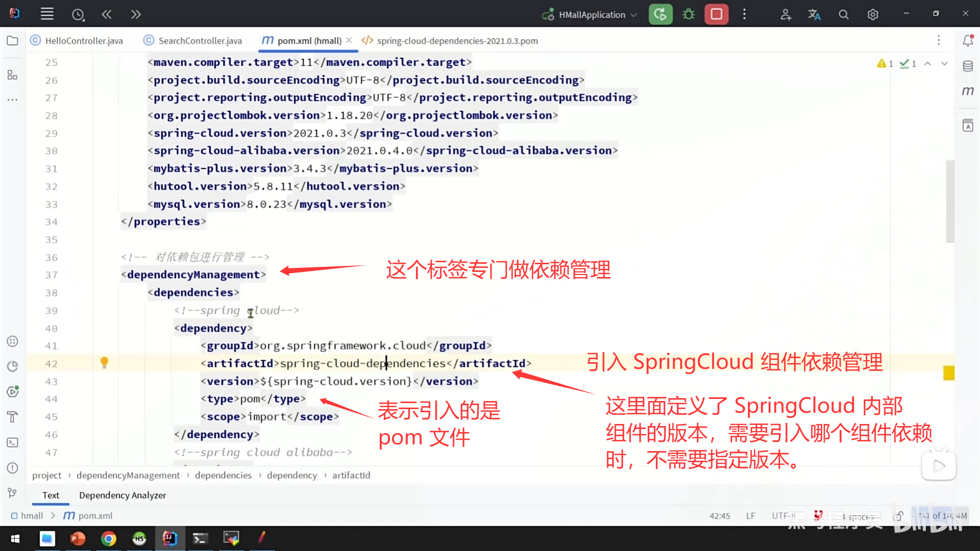
Task: Switch to Dependency Analyzer tab
Action: [122, 495]
